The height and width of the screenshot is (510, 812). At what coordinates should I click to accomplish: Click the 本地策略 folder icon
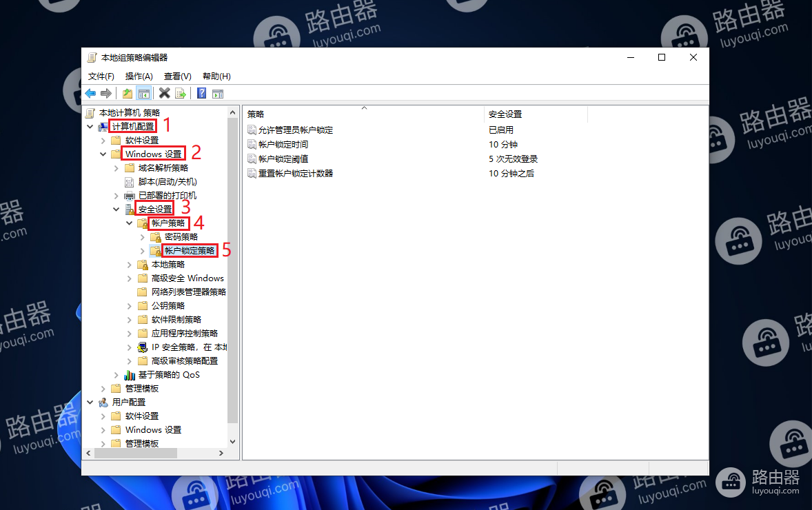pos(143,265)
